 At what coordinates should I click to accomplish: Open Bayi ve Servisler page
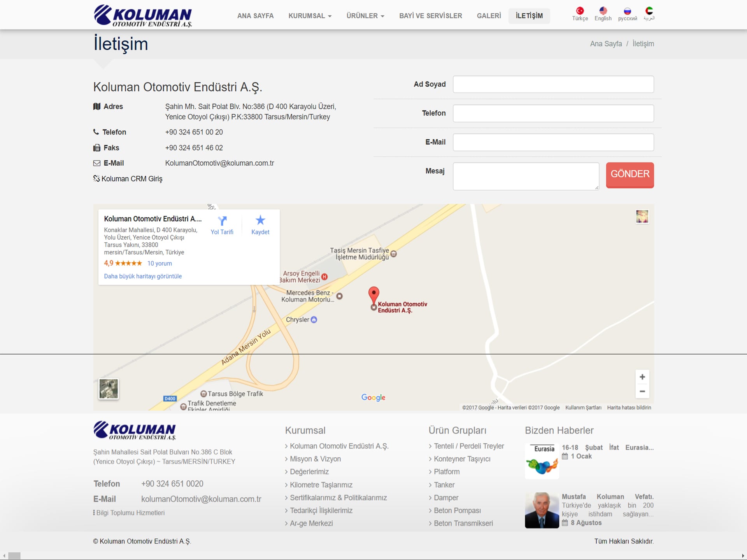point(431,16)
